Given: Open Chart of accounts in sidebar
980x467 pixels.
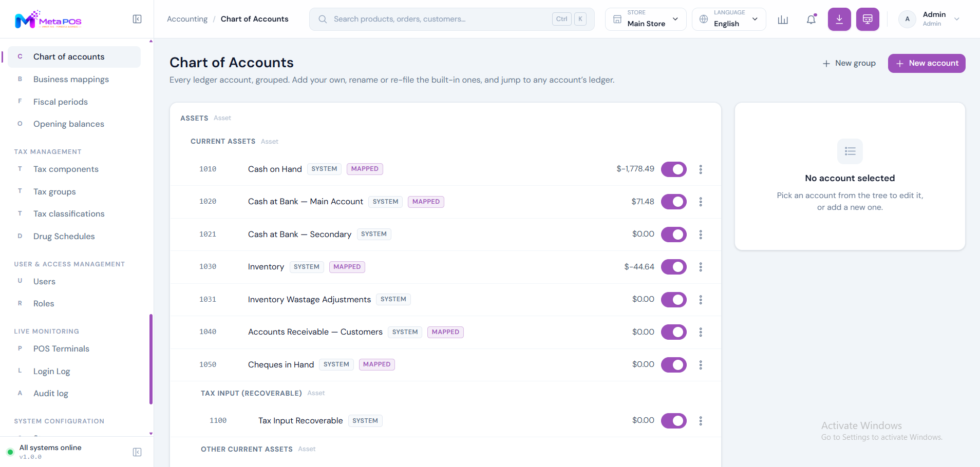Looking at the screenshot, I should tap(74, 57).
